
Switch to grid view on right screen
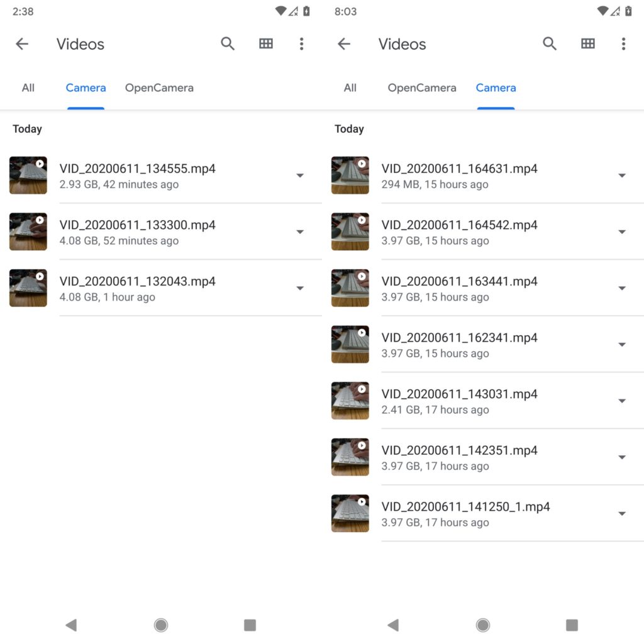[588, 43]
